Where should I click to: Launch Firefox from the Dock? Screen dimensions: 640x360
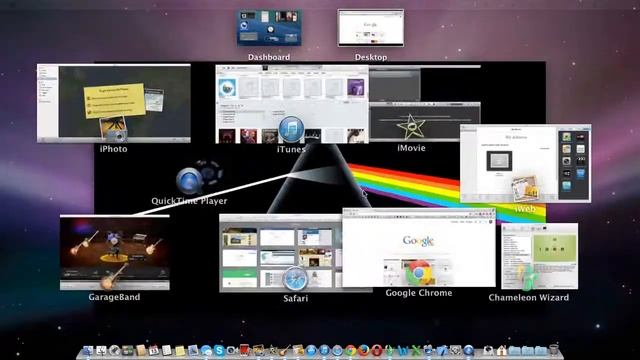pos(364,350)
